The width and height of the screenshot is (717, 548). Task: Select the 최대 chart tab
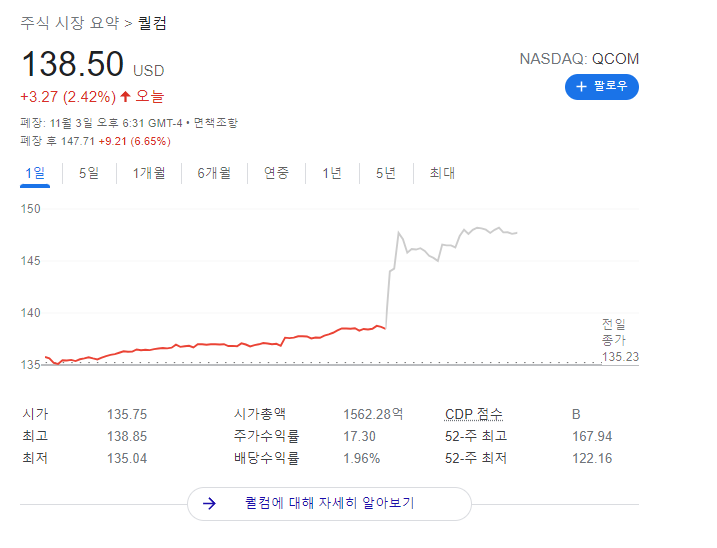click(442, 173)
